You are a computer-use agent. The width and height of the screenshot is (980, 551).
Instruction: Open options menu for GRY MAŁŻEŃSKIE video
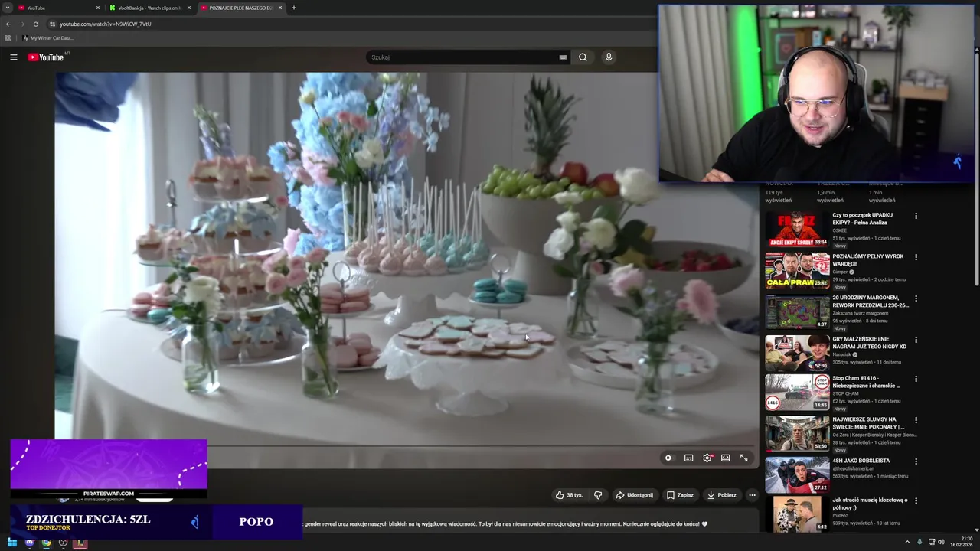tap(916, 340)
